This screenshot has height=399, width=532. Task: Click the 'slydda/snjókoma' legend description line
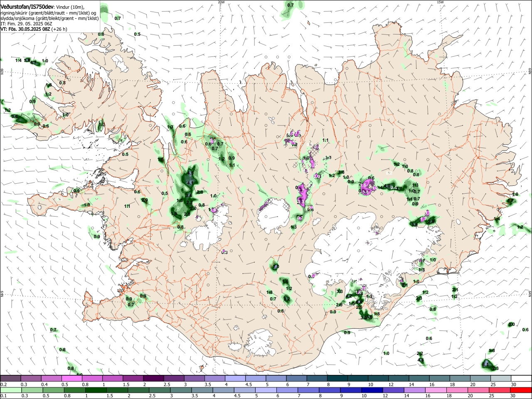(49, 18)
